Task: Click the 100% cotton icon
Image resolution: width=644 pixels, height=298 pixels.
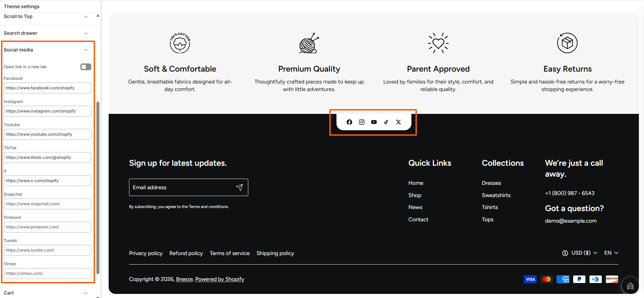Action: [x=180, y=43]
